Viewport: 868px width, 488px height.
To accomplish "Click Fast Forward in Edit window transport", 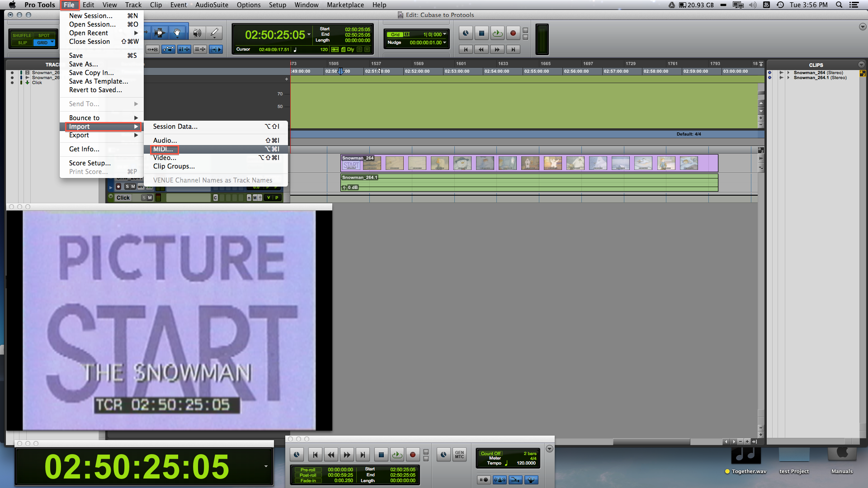I will pyautogui.click(x=497, y=49).
